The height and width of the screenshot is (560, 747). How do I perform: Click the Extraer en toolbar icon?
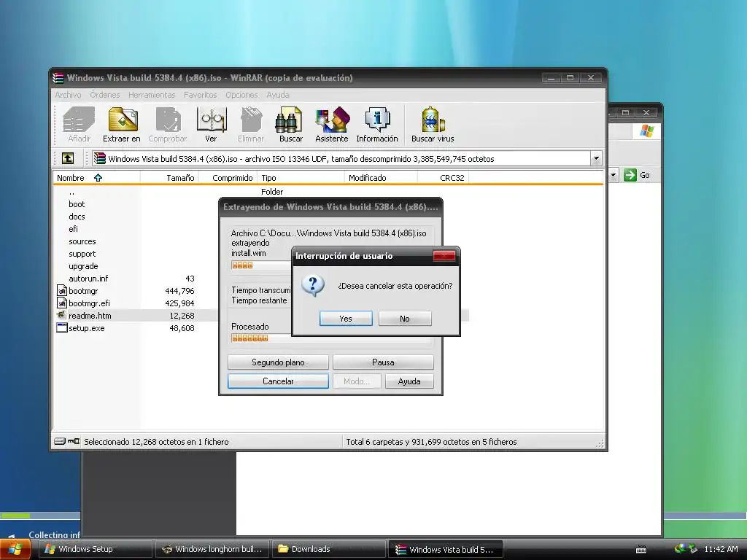coord(122,119)
